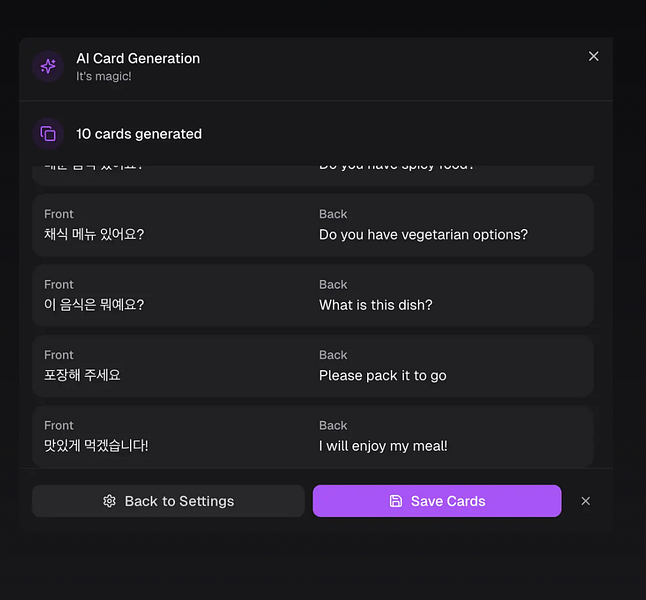Select the 이 음식은 뭐예요? front field
Screen dimensions: 646x600
(94, 305)
